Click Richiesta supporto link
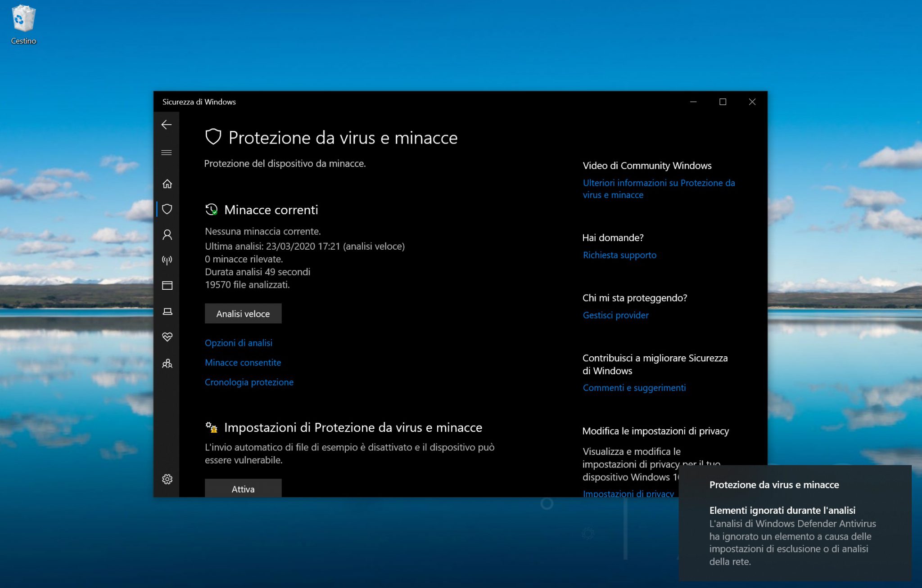922x588 pixels. [x=619, y=255]
